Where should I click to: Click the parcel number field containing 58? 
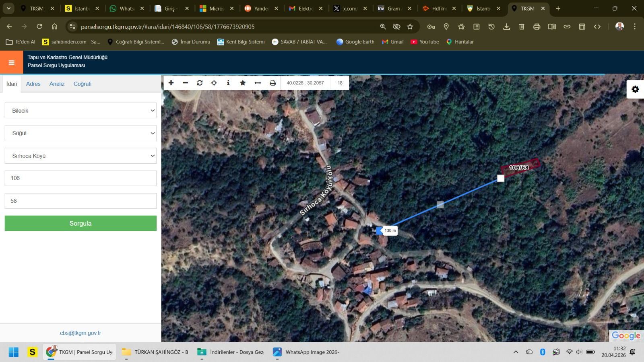80,201
